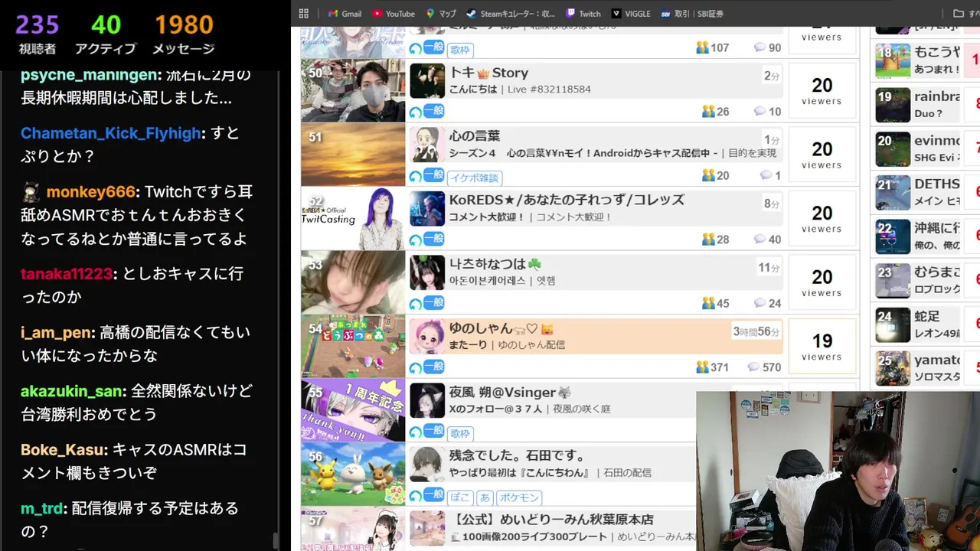Click 夜風 朔's avatar icon

tap(427, 400)
